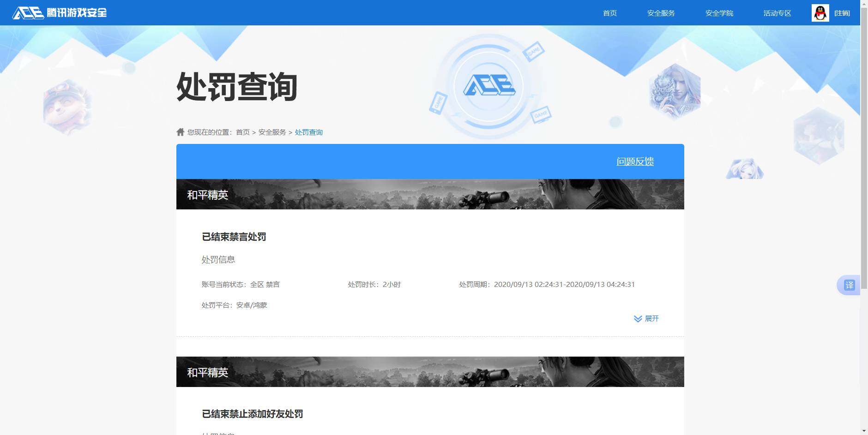
Task: Click the home icon in breadcrumb
Action: coord(181,132)
